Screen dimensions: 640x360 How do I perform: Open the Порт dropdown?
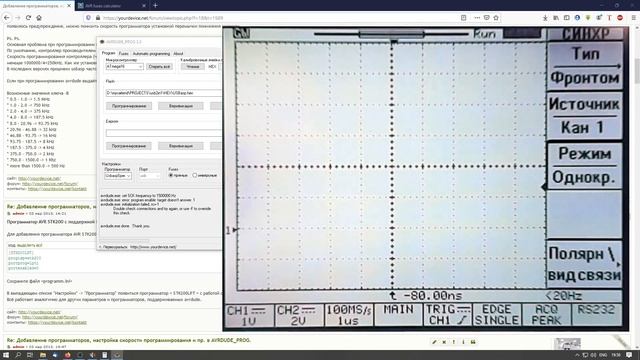pyautogui.click(x=149, y=176)
